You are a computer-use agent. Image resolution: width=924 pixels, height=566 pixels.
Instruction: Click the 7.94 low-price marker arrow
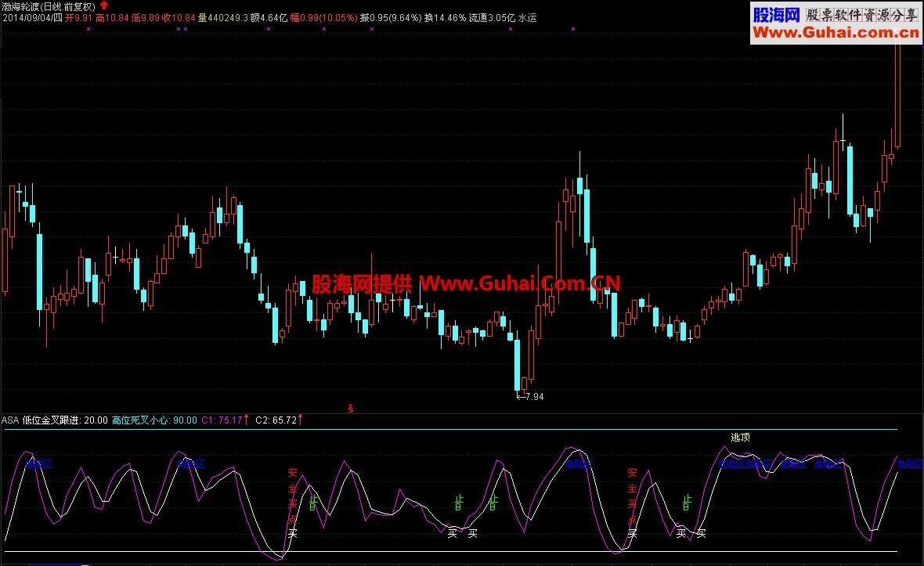tap(520, 397)
